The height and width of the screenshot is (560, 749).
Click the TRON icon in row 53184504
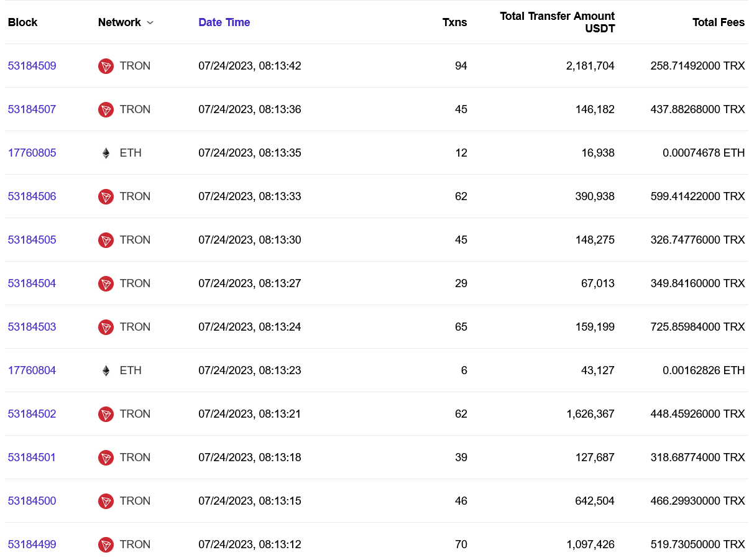click(x=106, y=283)
